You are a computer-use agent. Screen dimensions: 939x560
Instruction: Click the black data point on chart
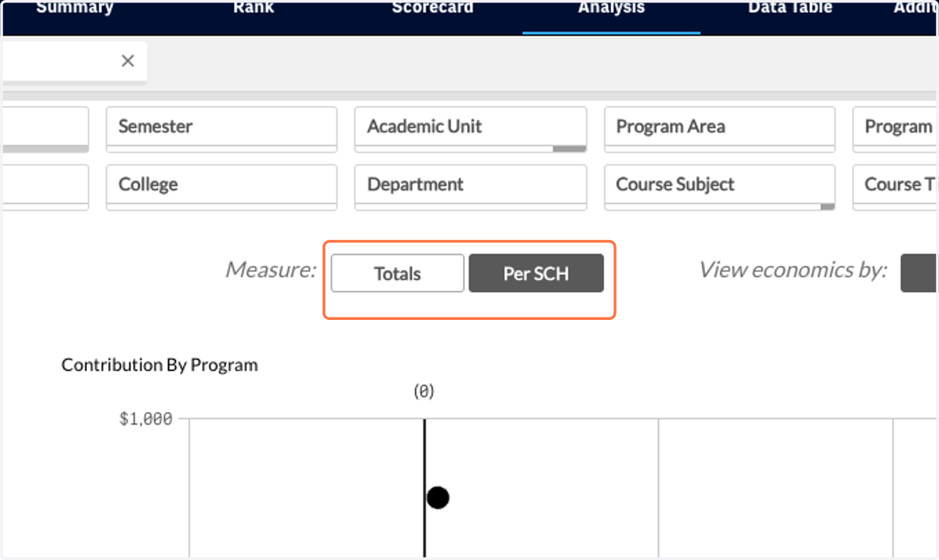tap(438, 497)
